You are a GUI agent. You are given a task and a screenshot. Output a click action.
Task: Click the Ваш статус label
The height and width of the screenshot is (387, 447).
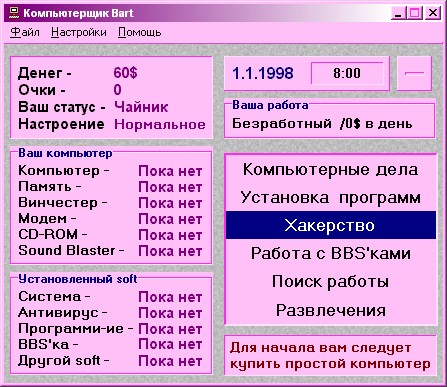[x=62, y=107]
